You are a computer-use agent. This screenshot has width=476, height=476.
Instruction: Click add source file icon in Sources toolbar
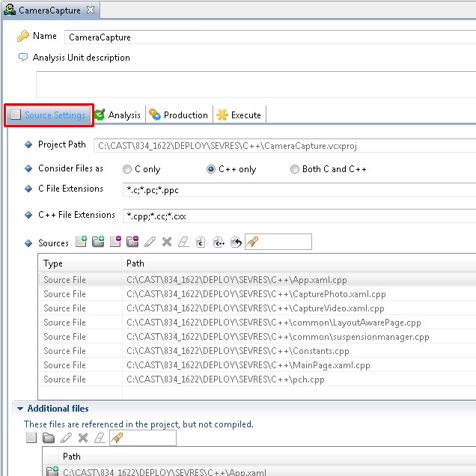pyautogui.click(x=82, y=242)
